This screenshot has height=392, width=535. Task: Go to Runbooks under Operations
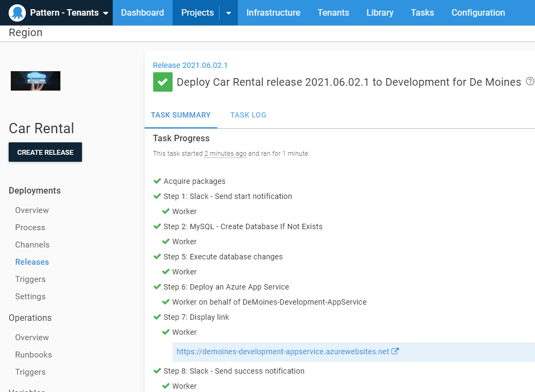33,355
